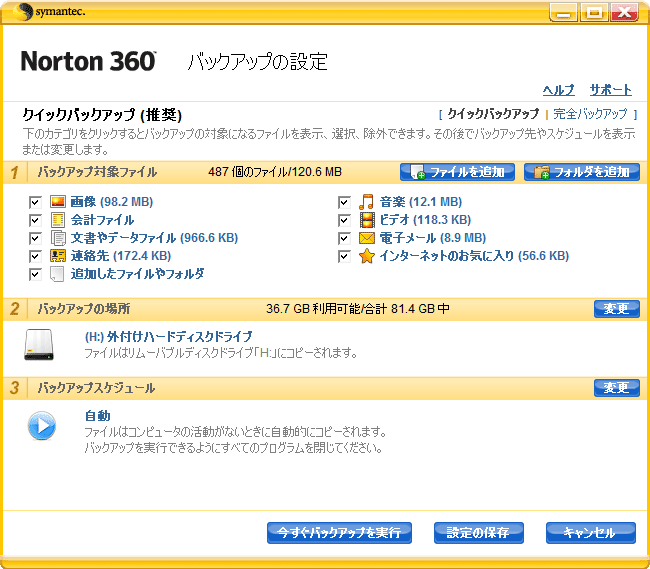Screen dimensions: 650x569
Task: Click the (H:) 外付けハードディスクドライブ link
Action: [x=168, y=337]
